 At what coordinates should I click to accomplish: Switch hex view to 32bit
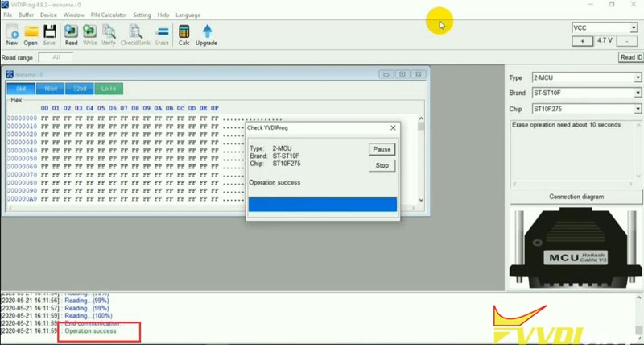[x=79, y=89]
